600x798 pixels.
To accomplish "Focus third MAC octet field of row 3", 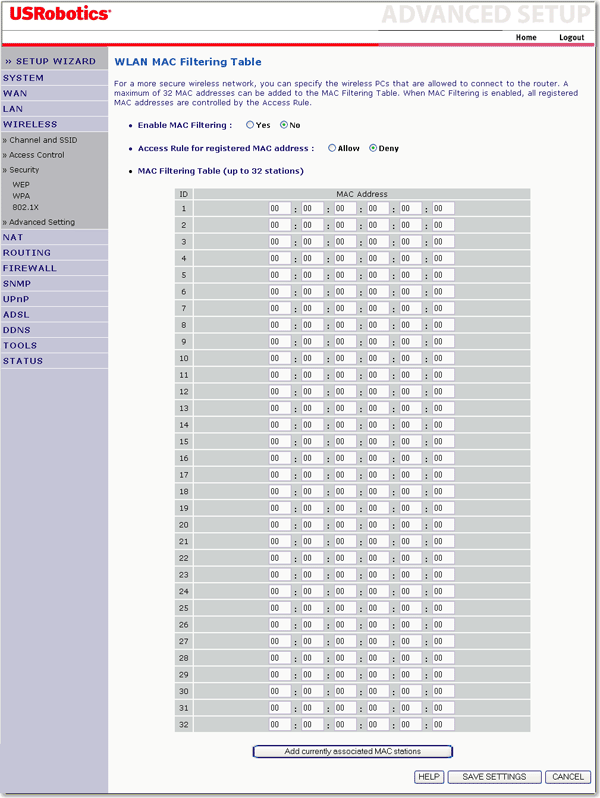I will click(345, 242).
